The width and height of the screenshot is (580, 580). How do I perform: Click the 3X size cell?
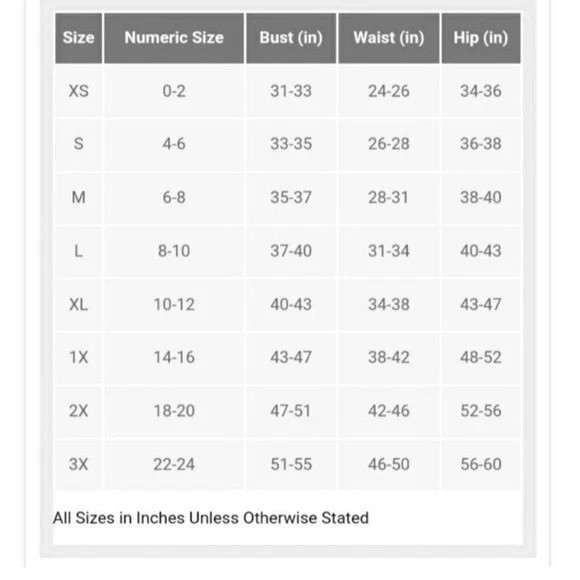(x=78, y=464)
